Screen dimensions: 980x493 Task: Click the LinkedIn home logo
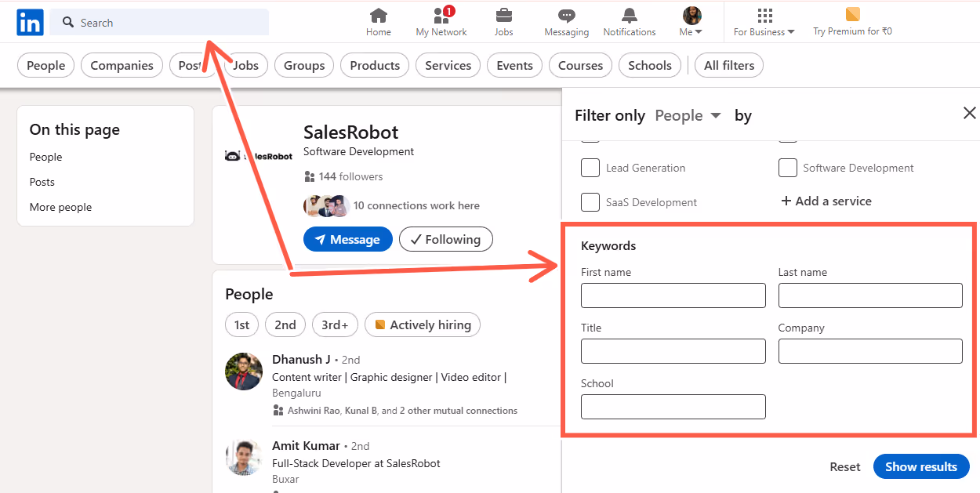pos(29,22)
